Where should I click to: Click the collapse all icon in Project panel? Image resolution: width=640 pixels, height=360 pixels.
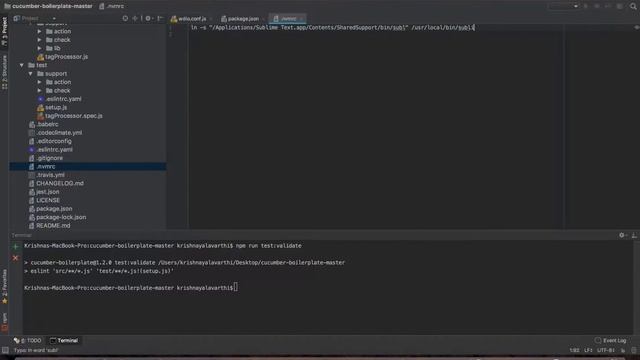point(135,18)
